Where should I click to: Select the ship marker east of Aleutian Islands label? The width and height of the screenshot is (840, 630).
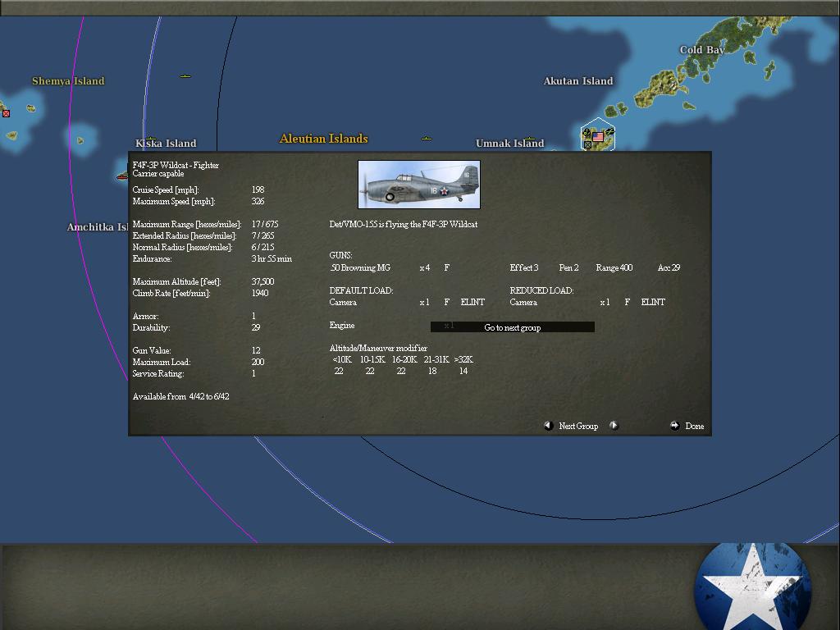tap(427, 139)
